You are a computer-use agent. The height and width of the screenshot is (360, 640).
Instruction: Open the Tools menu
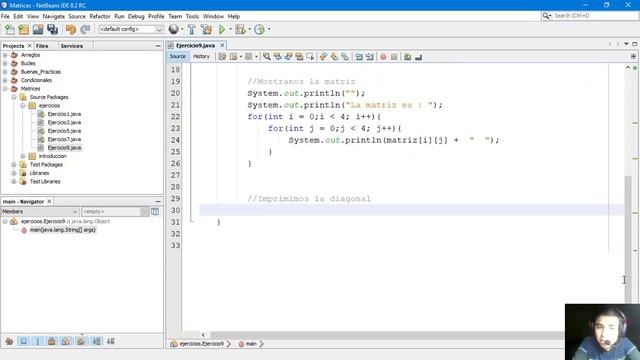(192, 16)
